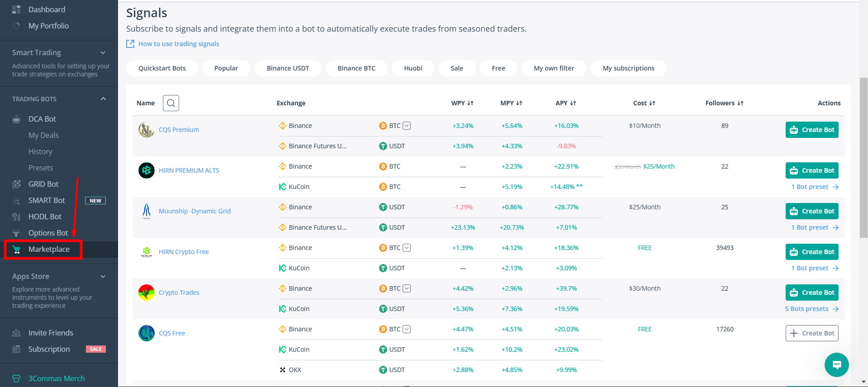Expand BTC dropdown for CQS Premium
The image size is (868, 387).
pyautogui.click(x=407, y=126)
